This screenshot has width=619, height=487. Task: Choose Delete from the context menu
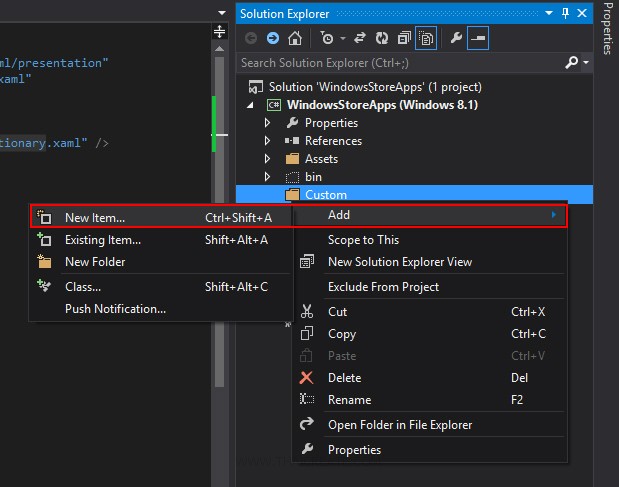coord(430,378)
